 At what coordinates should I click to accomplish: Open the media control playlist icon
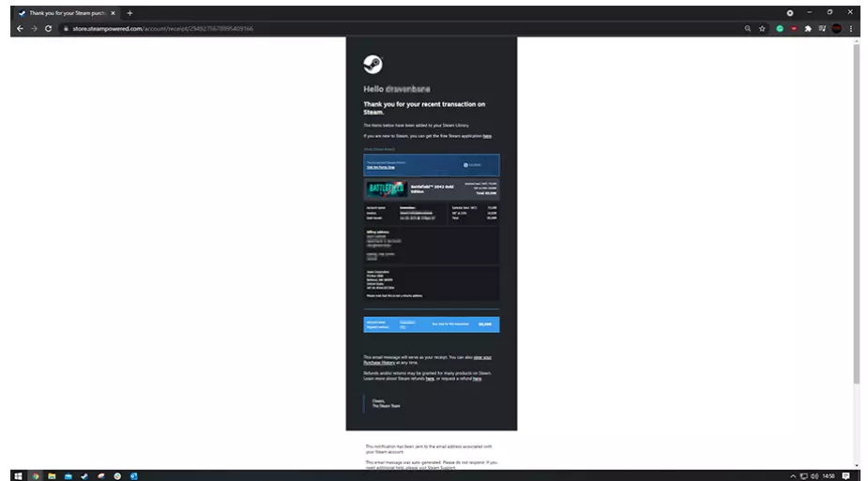click(x=822, y=29)
